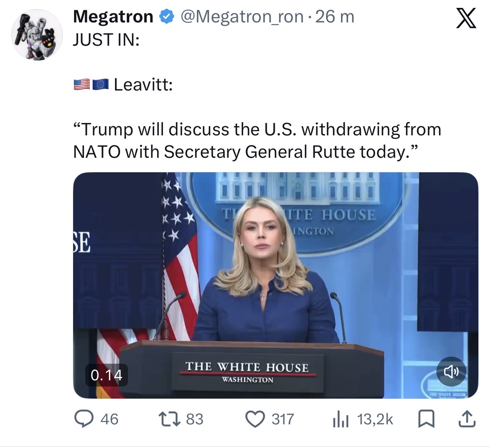Screen dimensions: 490x448
Task: Click the 83 reposts count
Action: (x=195, y=419)
